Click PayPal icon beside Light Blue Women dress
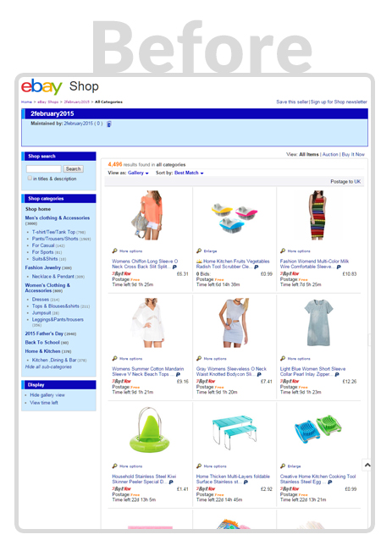This screenshot has height=551, width=392. 337,375
